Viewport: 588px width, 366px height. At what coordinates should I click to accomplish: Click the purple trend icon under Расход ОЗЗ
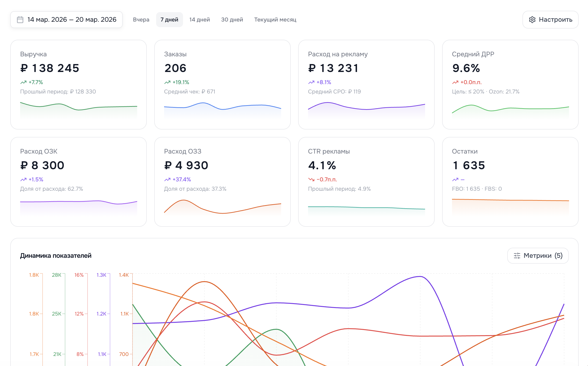click(167, 179)
